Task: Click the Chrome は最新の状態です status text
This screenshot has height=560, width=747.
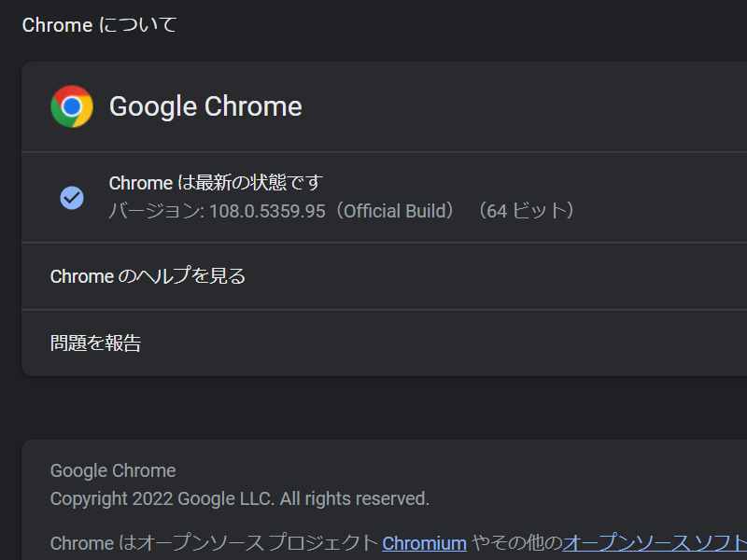Action: pos(216,183)
